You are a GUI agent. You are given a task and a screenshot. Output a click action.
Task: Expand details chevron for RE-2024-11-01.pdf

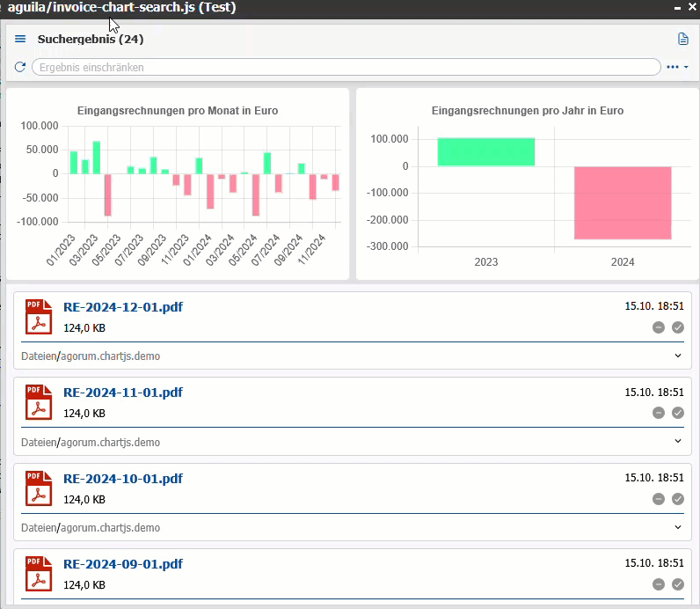(678, 441)
